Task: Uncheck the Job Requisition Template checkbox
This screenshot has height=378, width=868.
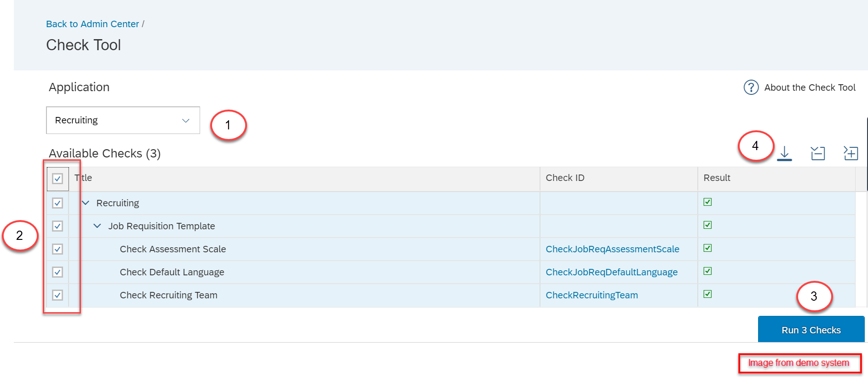Action: (x=57, y=226)
